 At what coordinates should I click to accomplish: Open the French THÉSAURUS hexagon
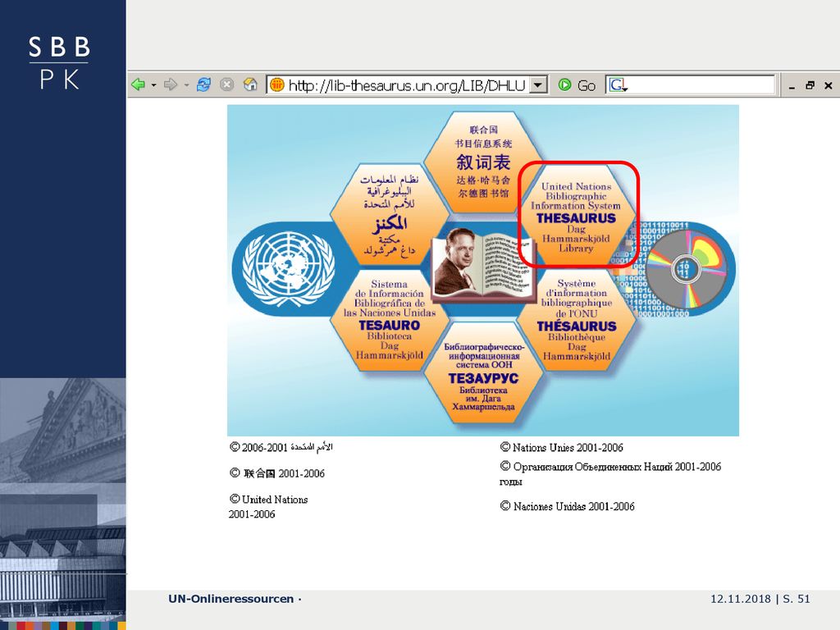[577, 319]
